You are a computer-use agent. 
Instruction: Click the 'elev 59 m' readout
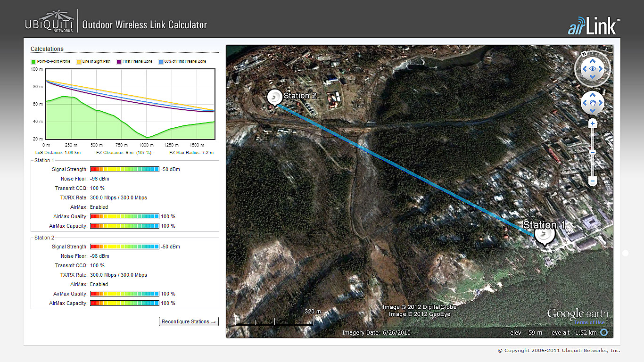click(526, 333)
